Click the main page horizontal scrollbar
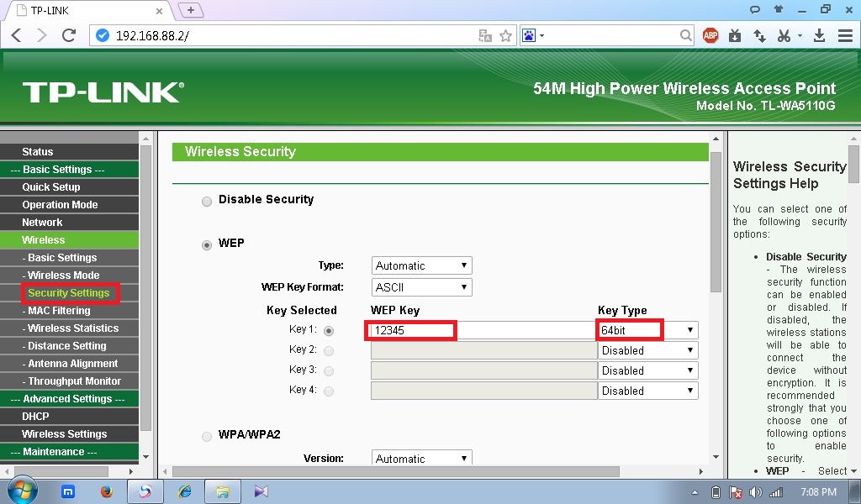 (x=396, y=471)
